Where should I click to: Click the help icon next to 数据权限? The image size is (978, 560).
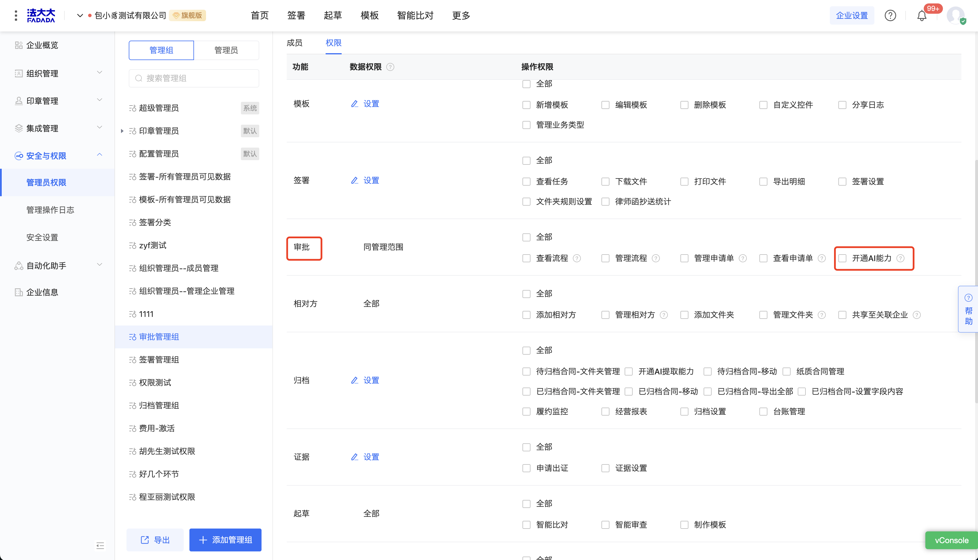(x=390, y=67)
